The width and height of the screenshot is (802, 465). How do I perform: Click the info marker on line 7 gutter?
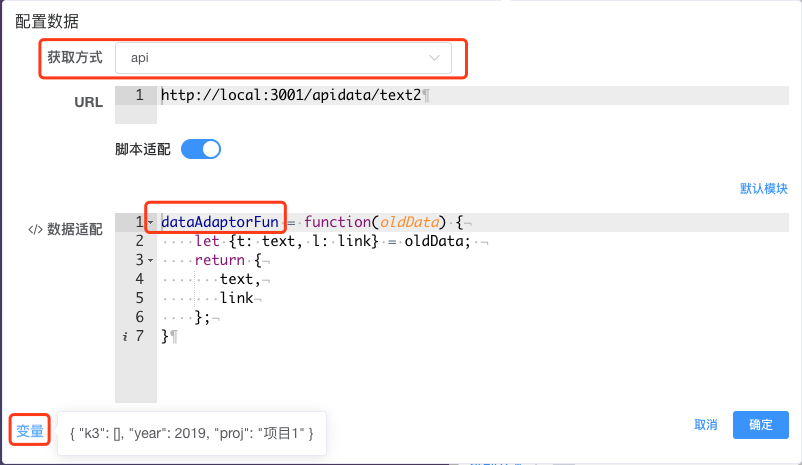(124, 337)
